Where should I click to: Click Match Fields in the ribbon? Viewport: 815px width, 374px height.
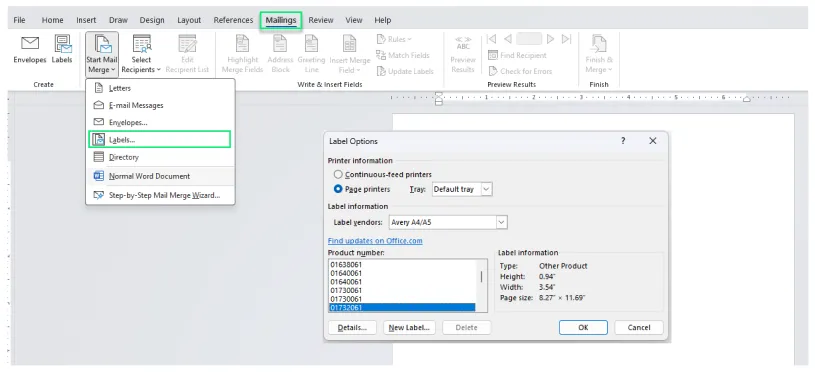(x=402, y=55)
